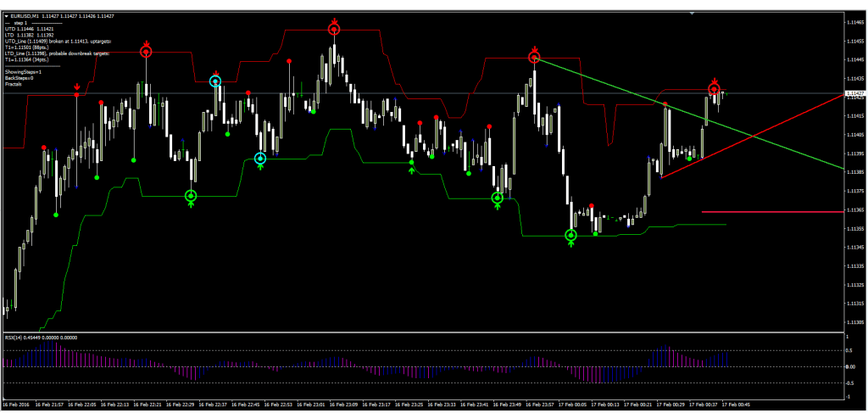Click the RSI scale value -0.5
868x413 pixels.
[850, 382]
